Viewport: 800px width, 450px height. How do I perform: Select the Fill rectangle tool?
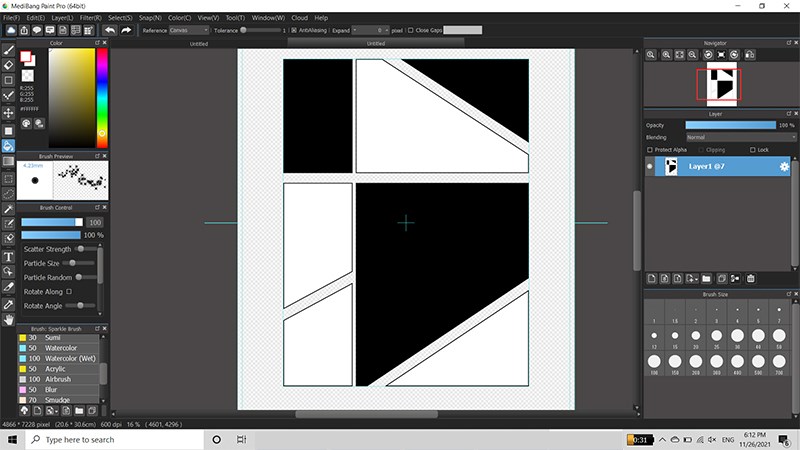8,131
